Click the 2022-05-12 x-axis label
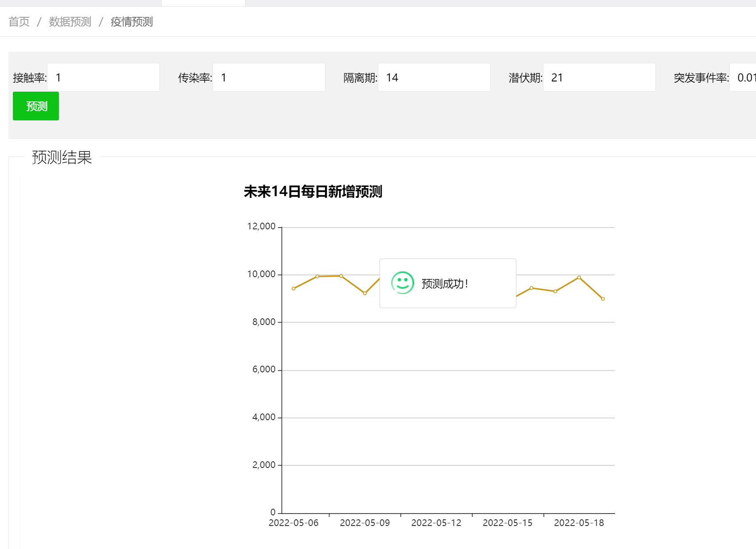 [436, 523]
